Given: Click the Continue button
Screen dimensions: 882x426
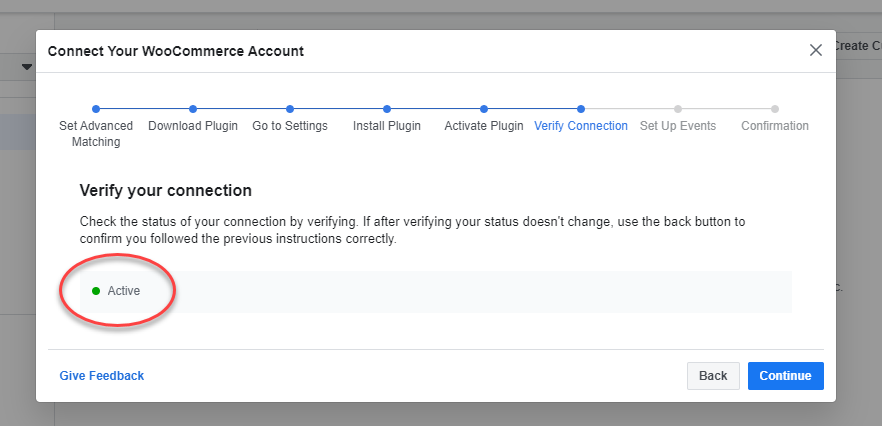Looking at the screenshot, I should (785, 376).
